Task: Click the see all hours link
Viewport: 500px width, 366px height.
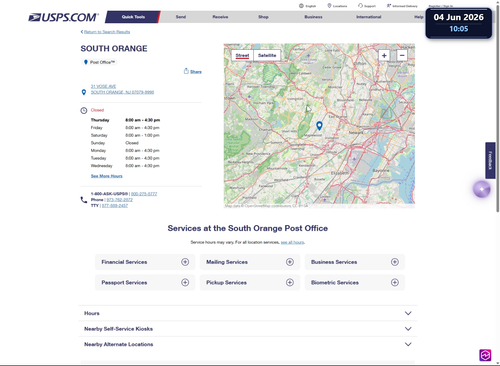Action: [x=292, y=242]
